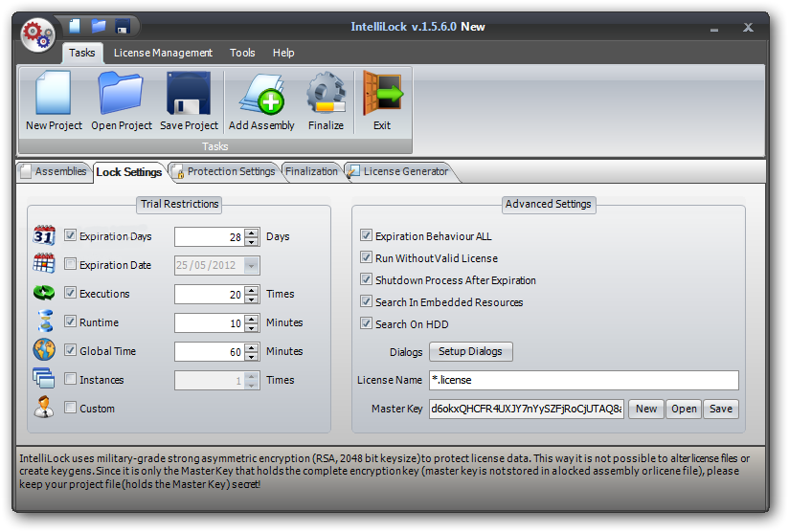Open the Help menu
This screenshot has height=532, width=789.
click(x=283, y=53)
